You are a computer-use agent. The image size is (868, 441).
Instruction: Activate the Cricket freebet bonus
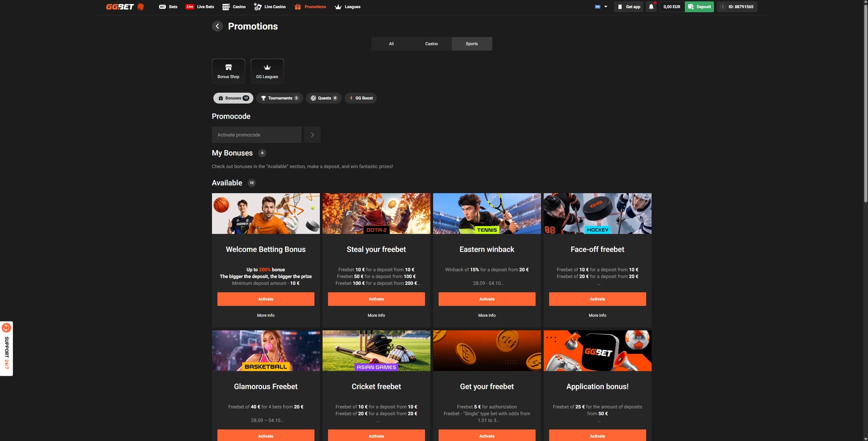[x=376, y=435]
